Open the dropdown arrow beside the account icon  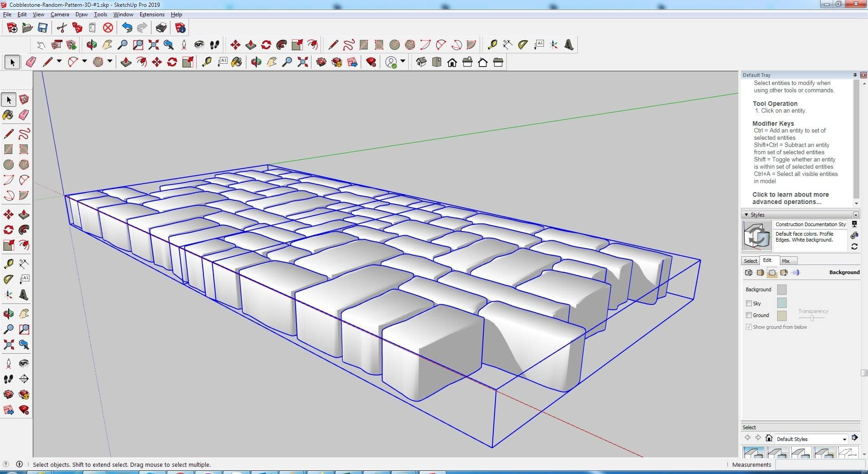pos(403,62)
